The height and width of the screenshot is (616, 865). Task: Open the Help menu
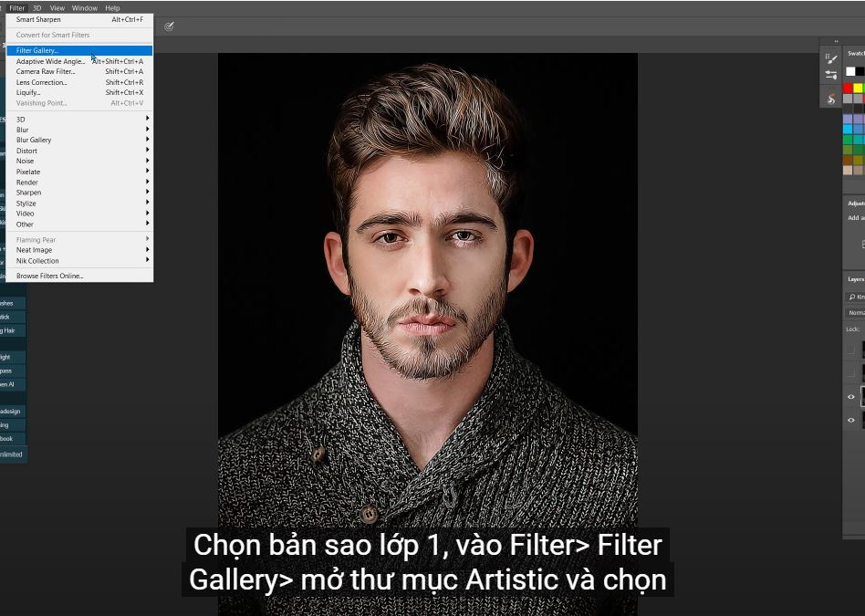pyautogui.click(x=112, y=7)
